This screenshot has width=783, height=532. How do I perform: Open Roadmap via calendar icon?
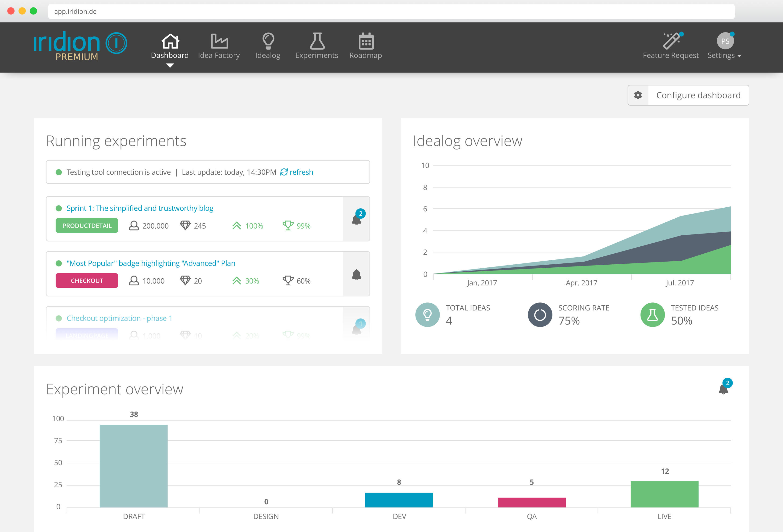[366, 41]
